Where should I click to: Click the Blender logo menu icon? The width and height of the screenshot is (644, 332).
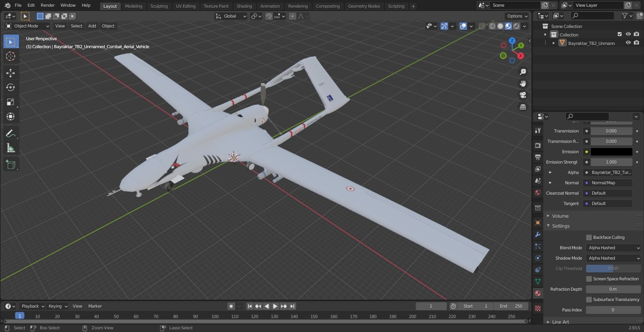pyautogui.click(x=7, y=5)
